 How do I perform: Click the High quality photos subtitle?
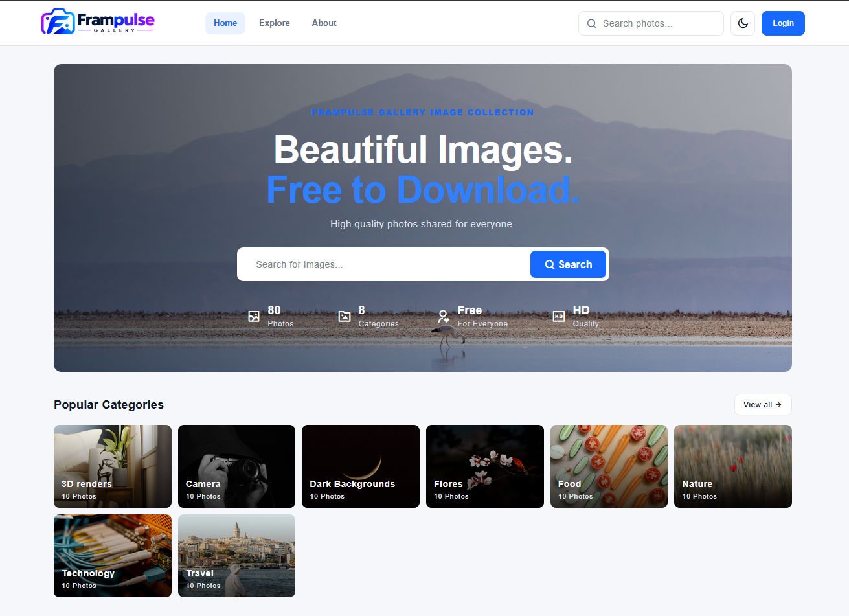(422, 224)
